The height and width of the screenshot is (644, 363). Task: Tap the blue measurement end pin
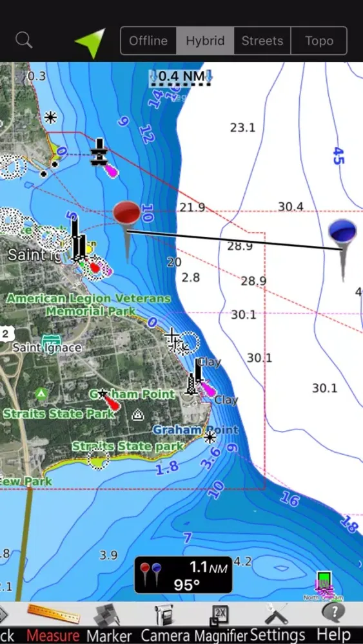tap(343, 249)
